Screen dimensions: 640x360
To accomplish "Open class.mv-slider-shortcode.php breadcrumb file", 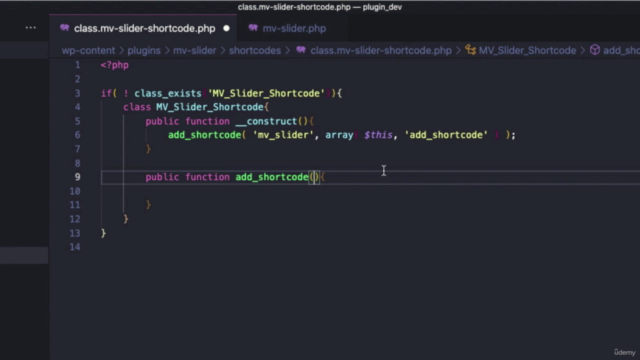I will (381, 51).
